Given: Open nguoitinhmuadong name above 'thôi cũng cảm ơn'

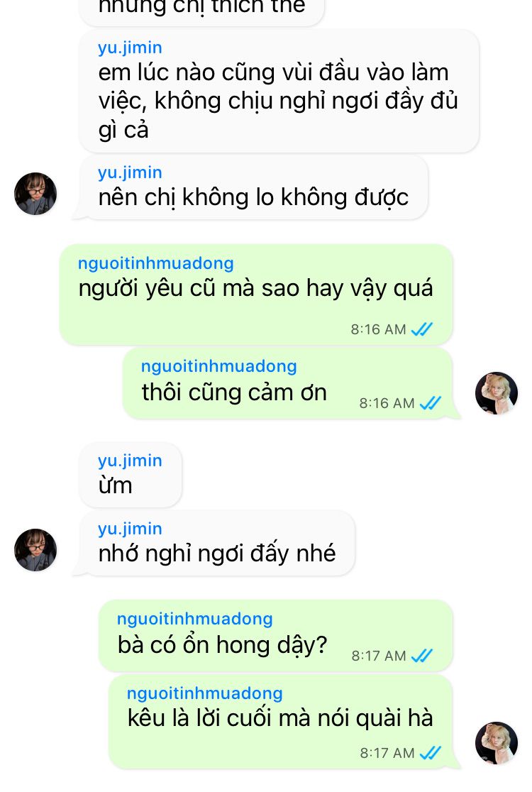Looking at the screenshot, I should 218,366.
